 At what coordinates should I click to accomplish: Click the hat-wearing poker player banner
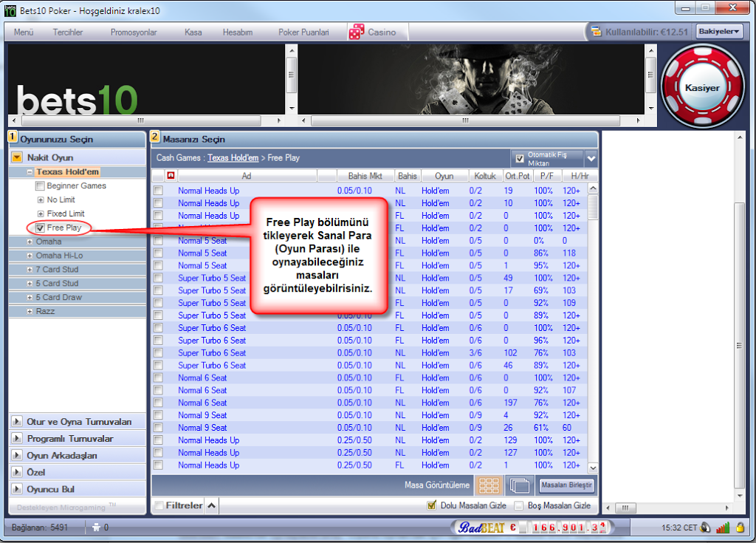pos(471,80)
